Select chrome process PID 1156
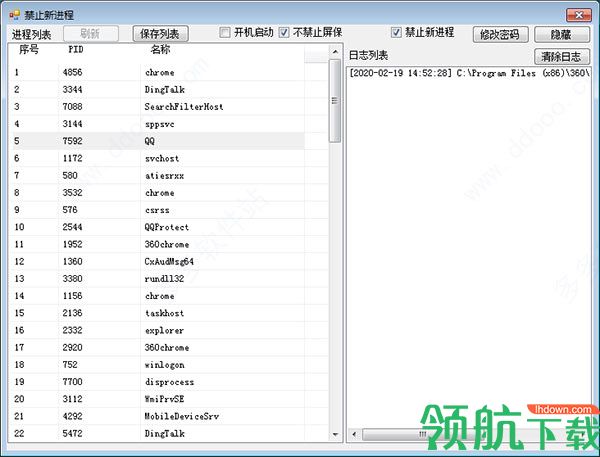Screen dimensions: 600x457 tap(159, 296)
